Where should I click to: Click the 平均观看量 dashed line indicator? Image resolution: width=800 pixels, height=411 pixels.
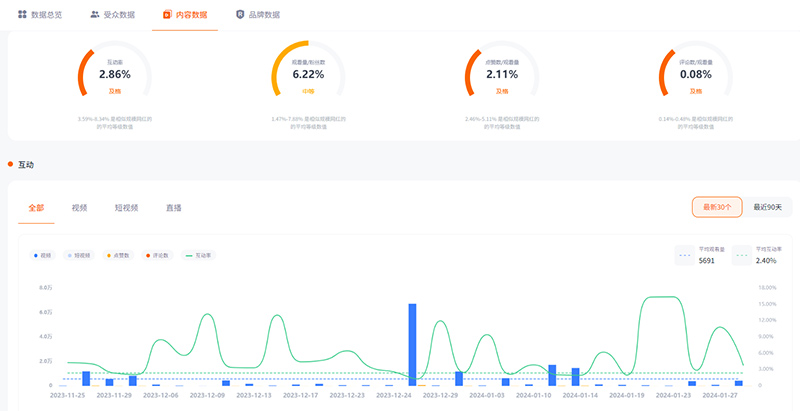click(685, 255)
